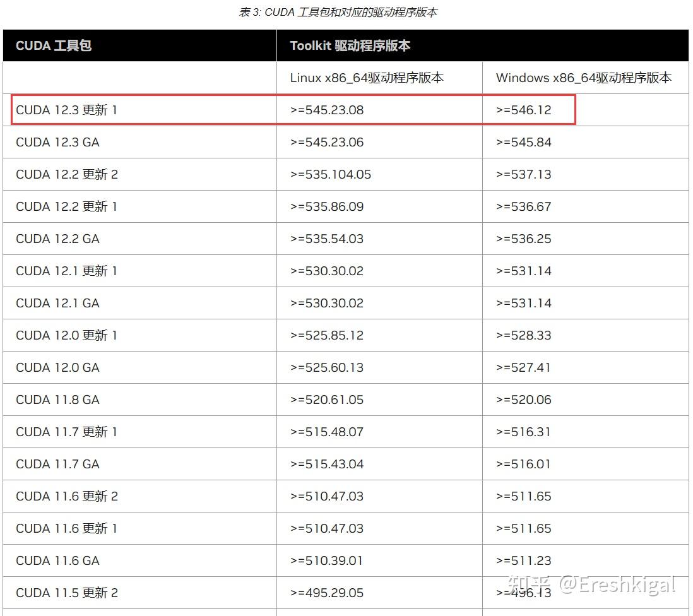Image resolution: width=693 pixels, height=616 pixels.
Task: Click the >=546.12 Windows driver version
Action: [524, 110]
